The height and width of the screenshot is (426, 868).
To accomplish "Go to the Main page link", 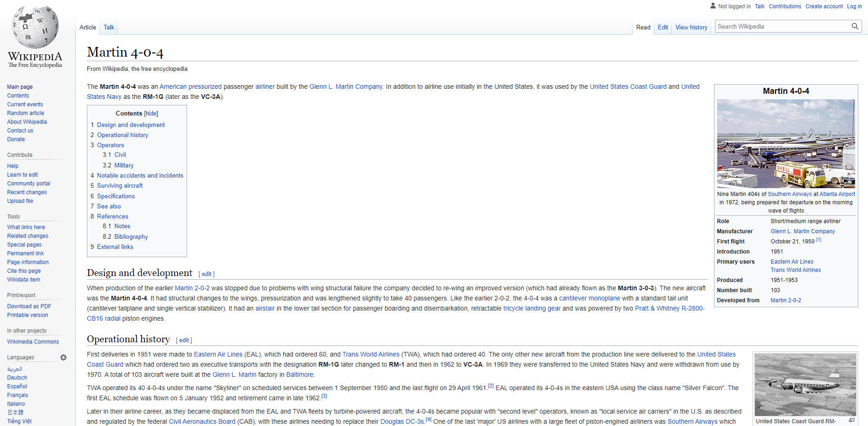I will point(20,87).
